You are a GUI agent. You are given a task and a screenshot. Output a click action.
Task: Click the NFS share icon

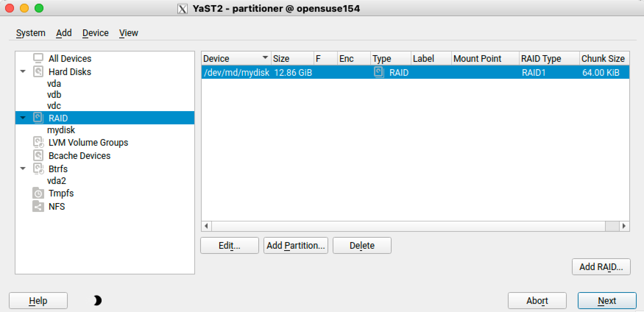pyautogui.click(x=38, y=206)
